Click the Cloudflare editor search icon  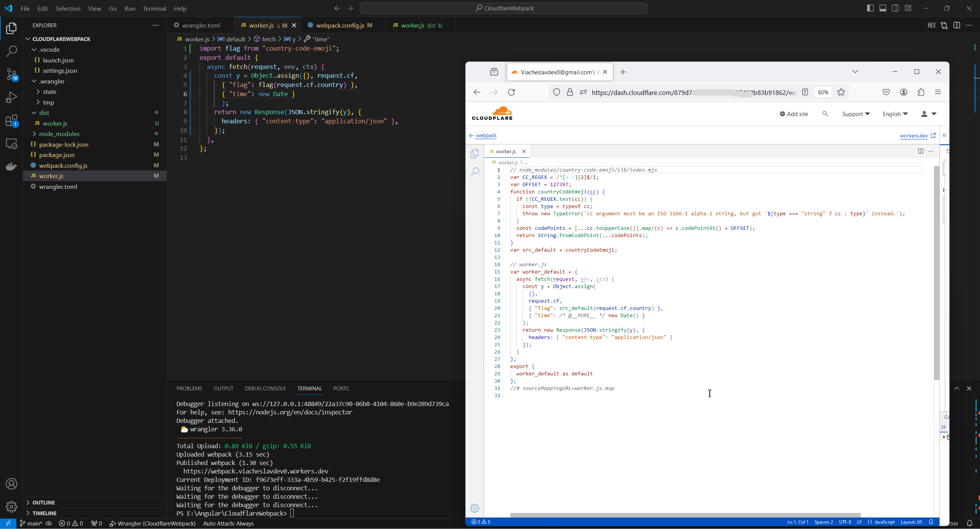click(475, 172)
